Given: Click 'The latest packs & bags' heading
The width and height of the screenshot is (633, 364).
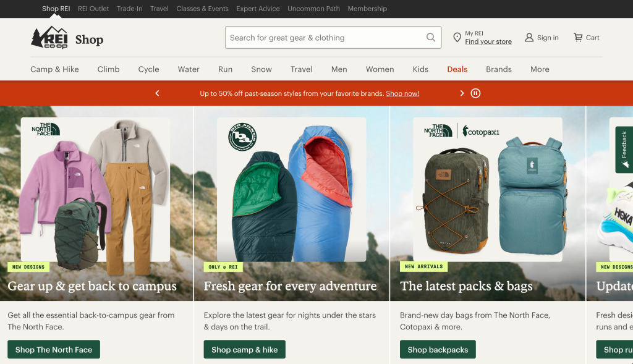Looking at the screenshot, I should 466,286.
